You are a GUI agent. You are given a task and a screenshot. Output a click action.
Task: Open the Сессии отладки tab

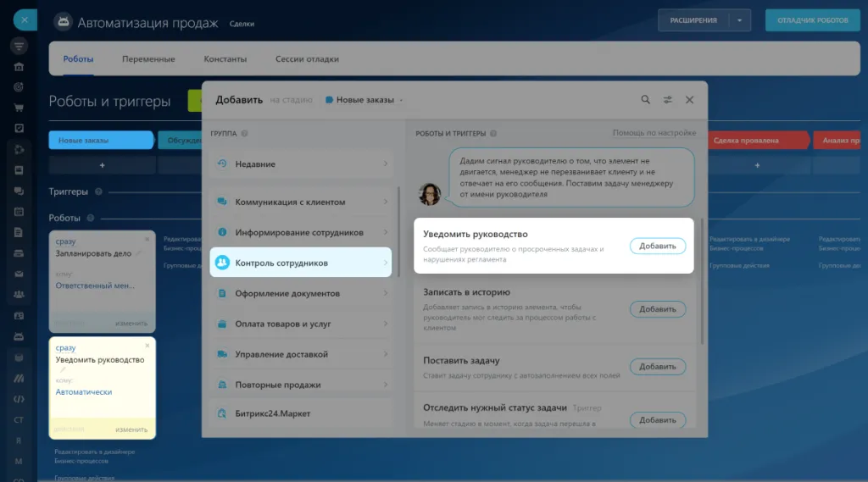tap(307, 59)
